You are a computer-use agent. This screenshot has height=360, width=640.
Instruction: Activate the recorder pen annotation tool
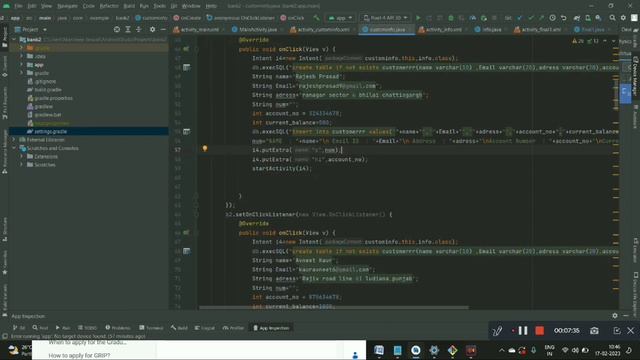[x=497, y=331]
